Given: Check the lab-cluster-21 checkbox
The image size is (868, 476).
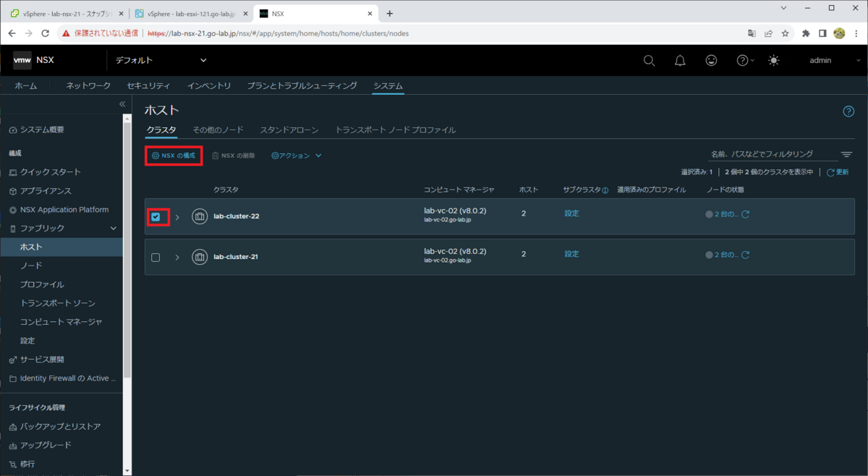Looking at the screenshot, I should pyautogui.click(x=156, y=258).
